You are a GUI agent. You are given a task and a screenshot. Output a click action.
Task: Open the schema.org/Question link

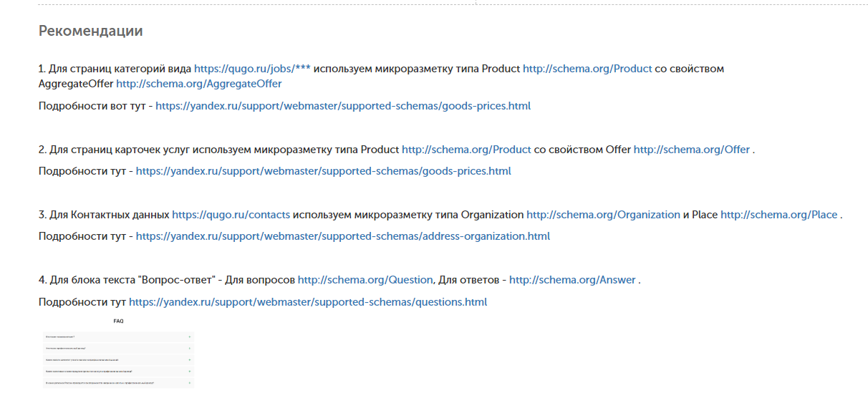(x=365, y=280)
